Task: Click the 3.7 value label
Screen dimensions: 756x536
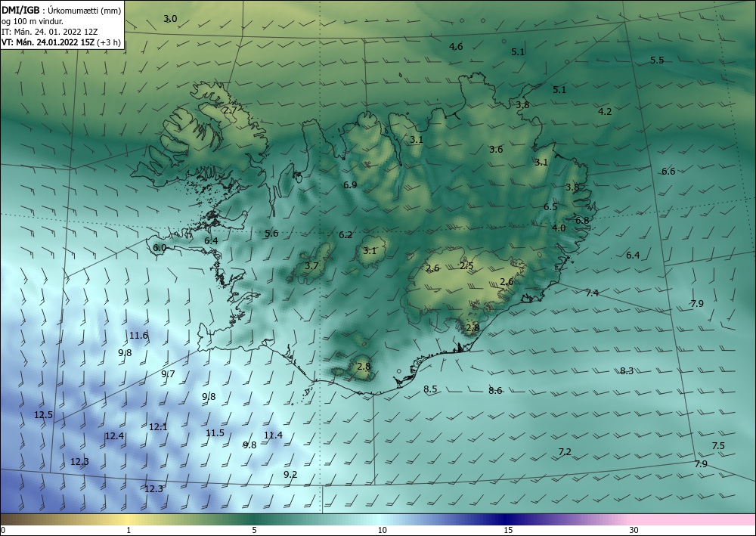Action: coord(311,265)
